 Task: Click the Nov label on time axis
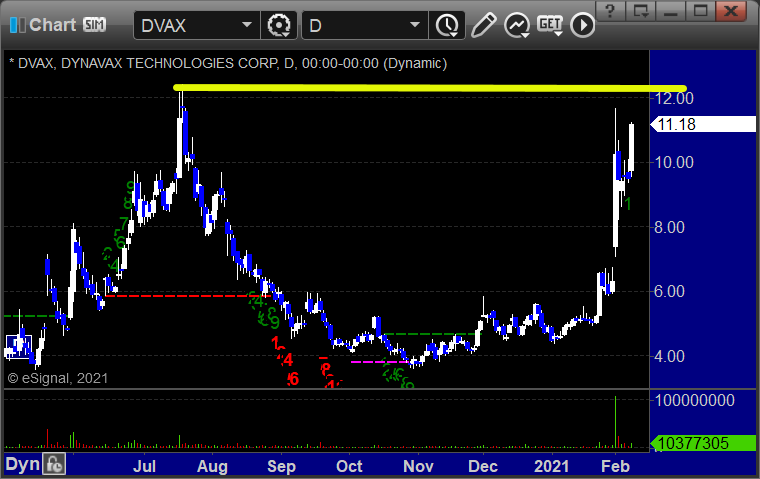[x=418, y=466]
